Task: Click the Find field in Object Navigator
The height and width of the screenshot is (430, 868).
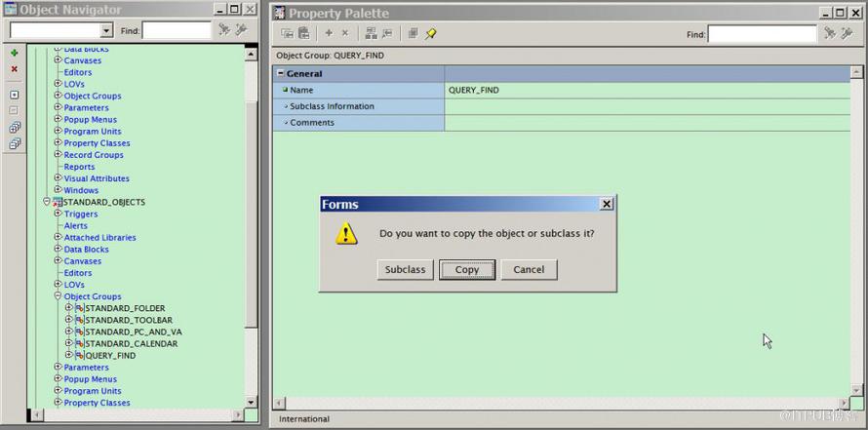Action: click(x=177, y=30)
